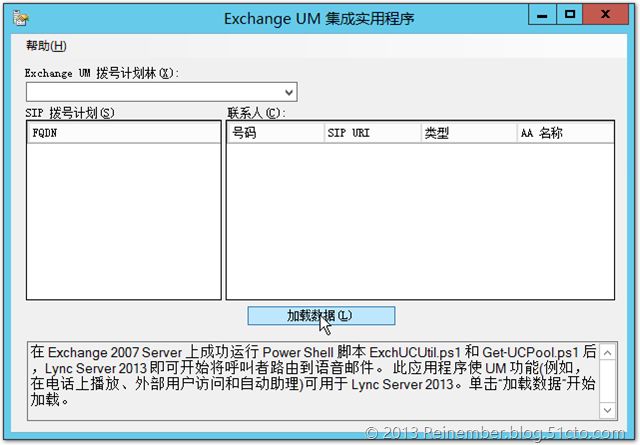Image resolution: width=640 pixels, height=445 pixels.
Task: Click the AA 名称 column header
Action: point(565,133)
